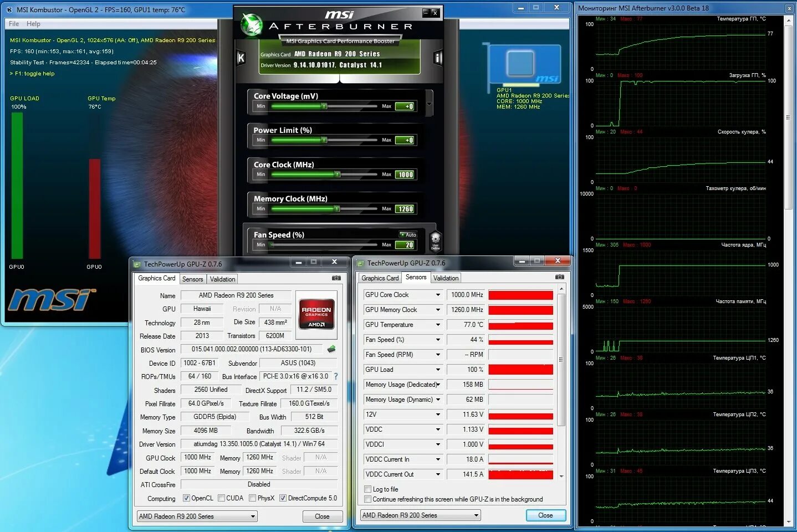Open the Help menu in Kombustor
797x532 pixels.
pyautogui.click(x=33, y=24)
